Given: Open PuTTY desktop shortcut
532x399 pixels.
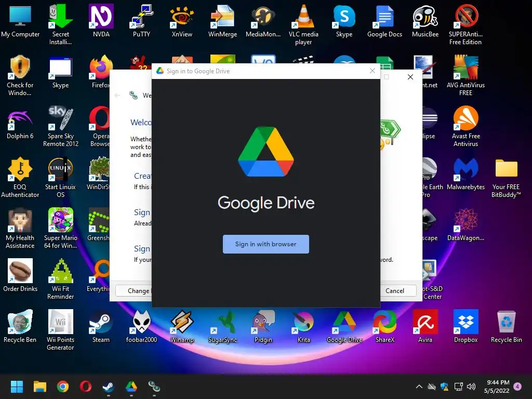Looking at the screenshot, I should 141,21.
